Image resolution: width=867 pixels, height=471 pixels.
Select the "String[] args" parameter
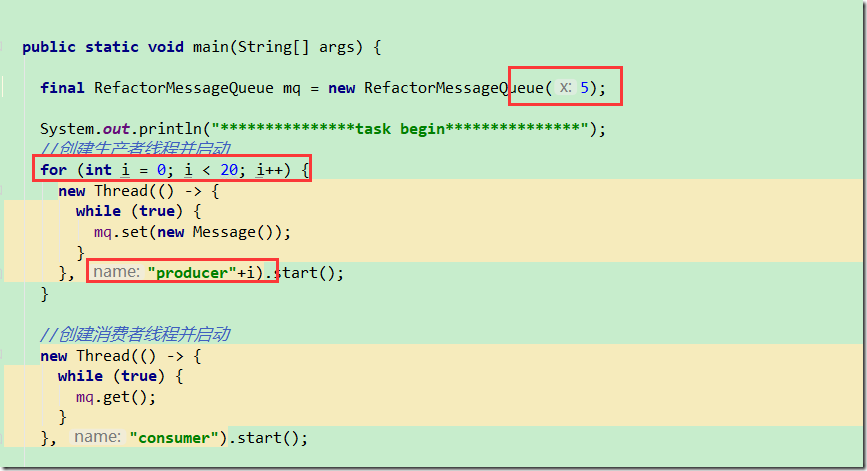[300, 48]
